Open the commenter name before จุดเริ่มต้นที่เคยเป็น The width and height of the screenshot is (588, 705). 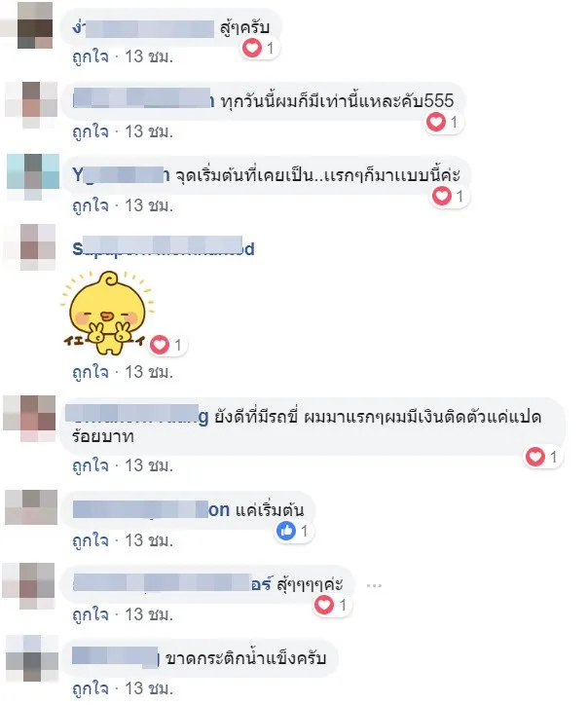[x=121, y=175]
